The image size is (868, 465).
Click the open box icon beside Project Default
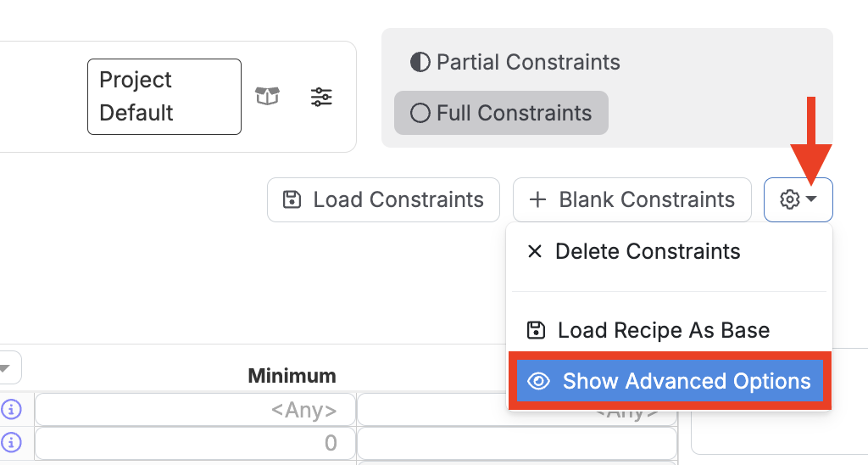coord(267,97)
